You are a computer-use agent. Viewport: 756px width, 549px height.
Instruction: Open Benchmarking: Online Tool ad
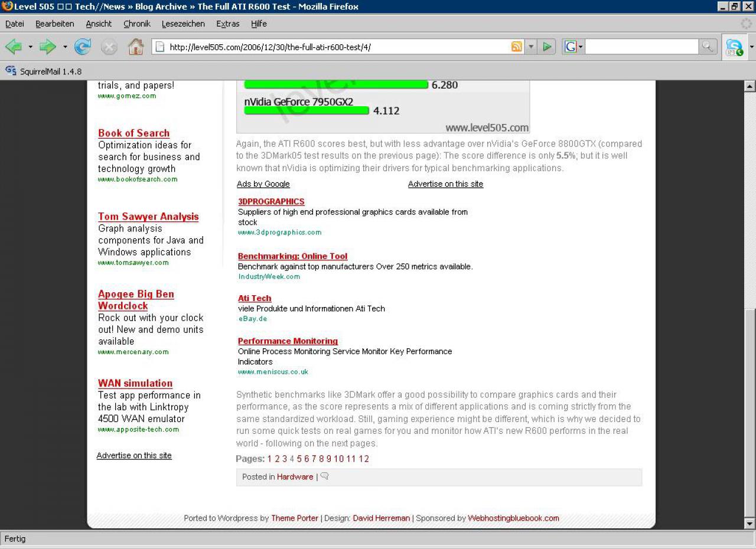[292, 256]
